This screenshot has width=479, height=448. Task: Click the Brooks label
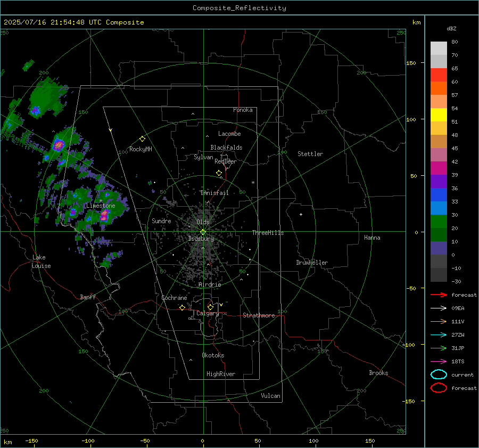[x=378, y=373]
